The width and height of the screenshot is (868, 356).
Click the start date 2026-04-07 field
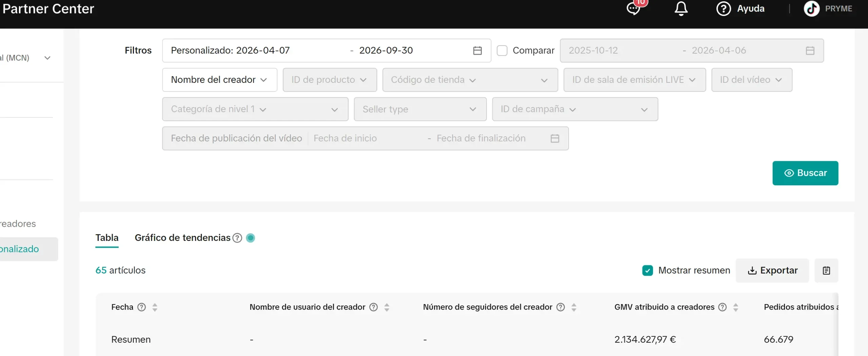click(263, 51)
